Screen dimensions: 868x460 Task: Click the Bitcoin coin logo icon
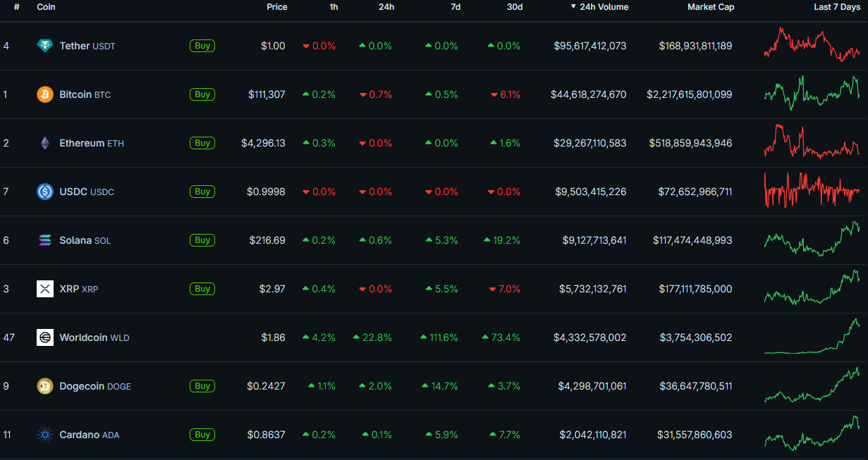(x=45, y=94)
